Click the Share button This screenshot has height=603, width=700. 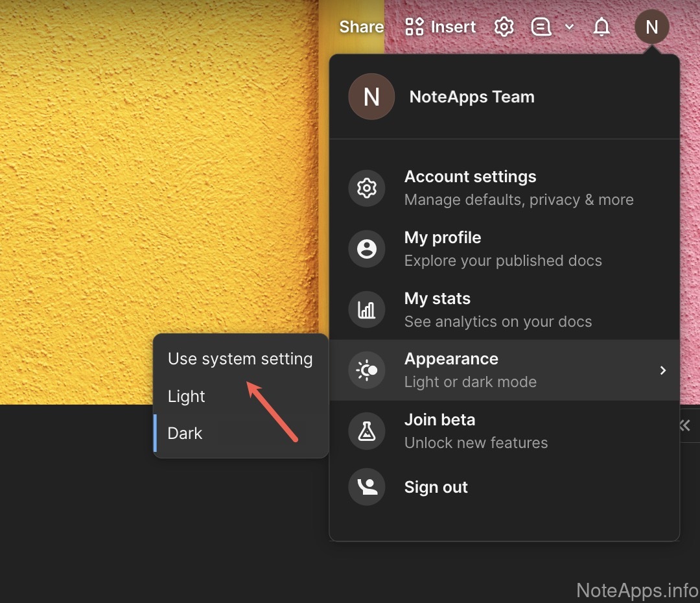[361, 27]
